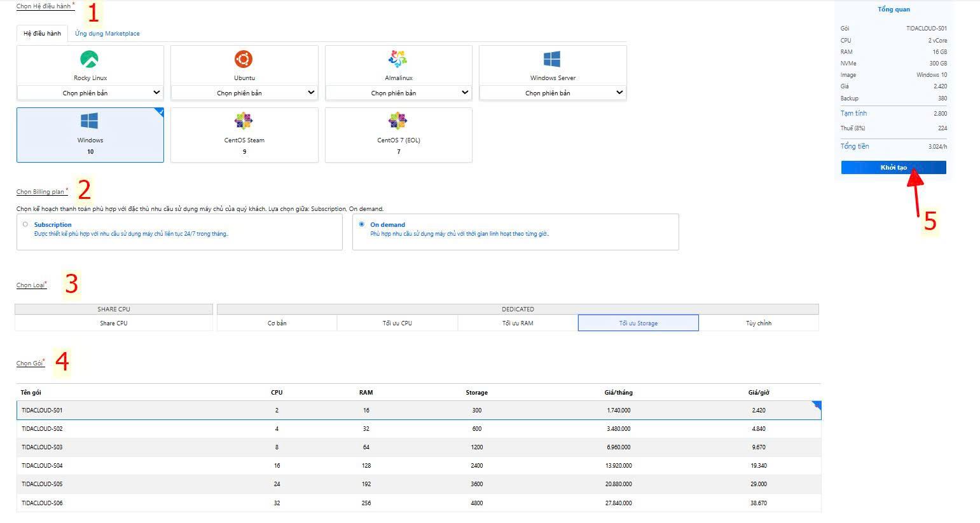980x523 pixels.
Task: Select the Tối ưu RAM type tab
Action: coord(518,323)
